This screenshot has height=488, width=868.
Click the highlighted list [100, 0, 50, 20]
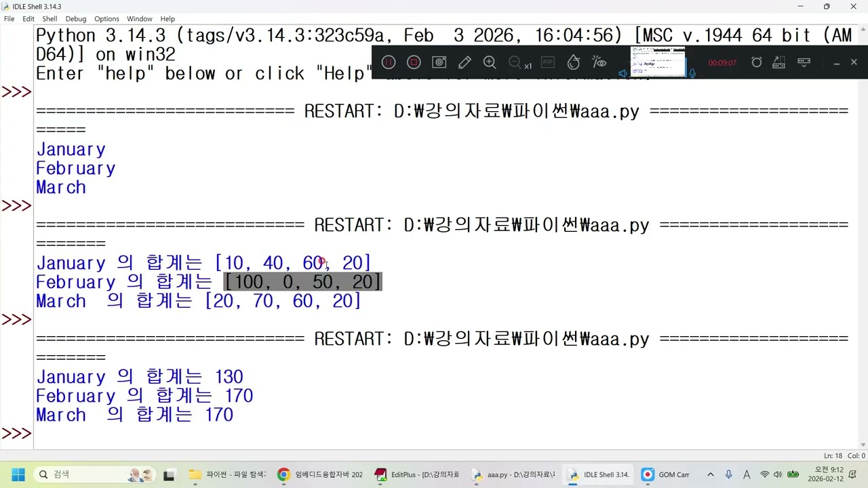[303, 282]
